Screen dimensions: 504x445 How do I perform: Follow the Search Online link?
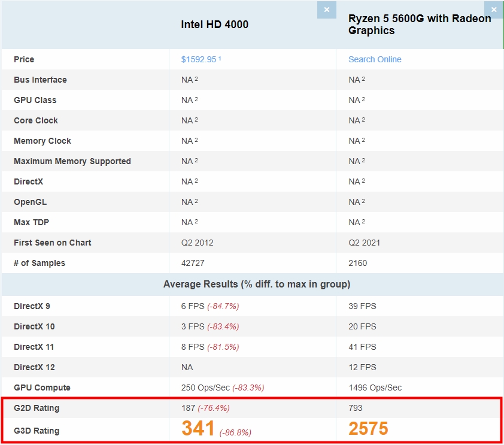(x=375, y=59)
